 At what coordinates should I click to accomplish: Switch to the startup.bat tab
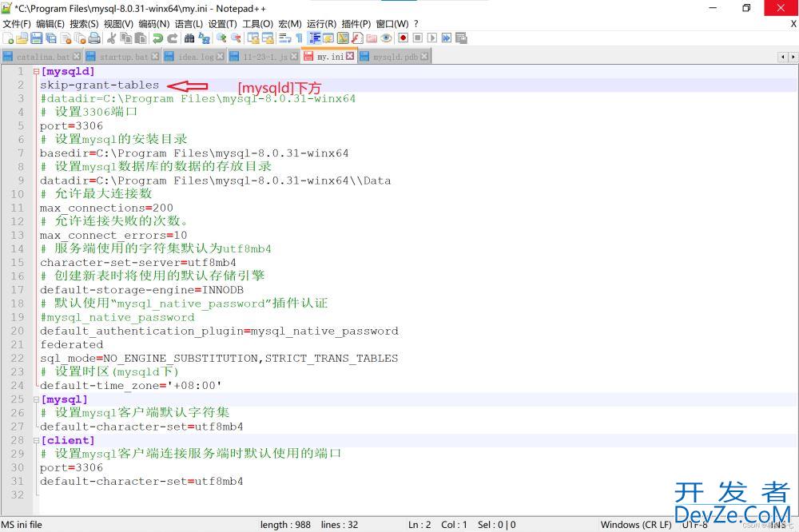[122, 57]
